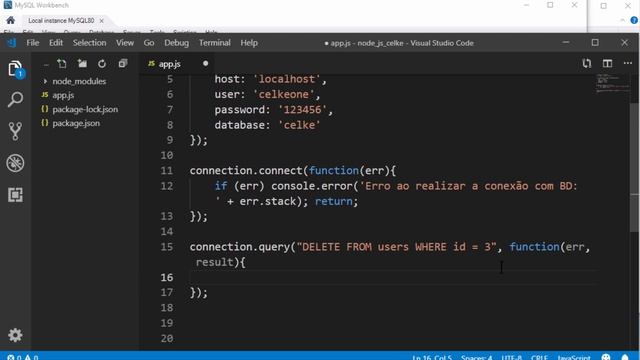Open the Extensions view
The height and width of the screenshot is (360, 640).
click(15, 195)
